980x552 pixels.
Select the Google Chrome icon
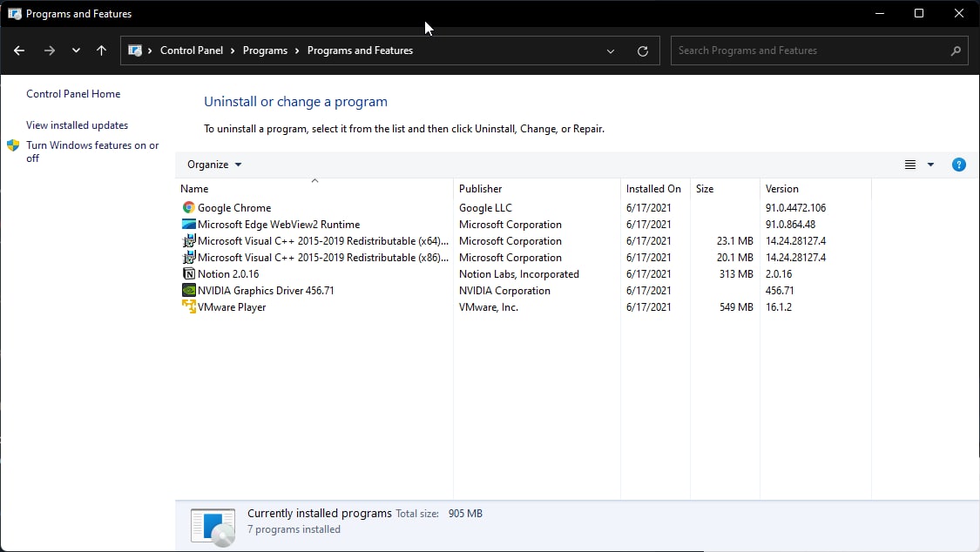pyautogui.click(x=189, y=207)
